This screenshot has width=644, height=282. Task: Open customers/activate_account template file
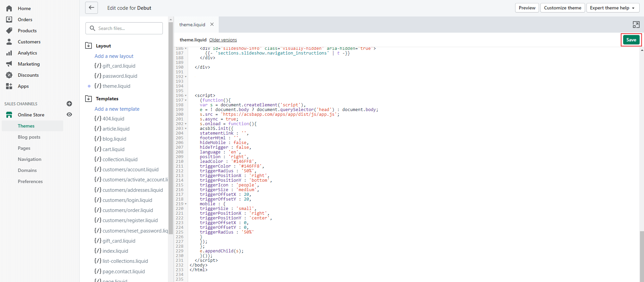click(x=131, y=180)
